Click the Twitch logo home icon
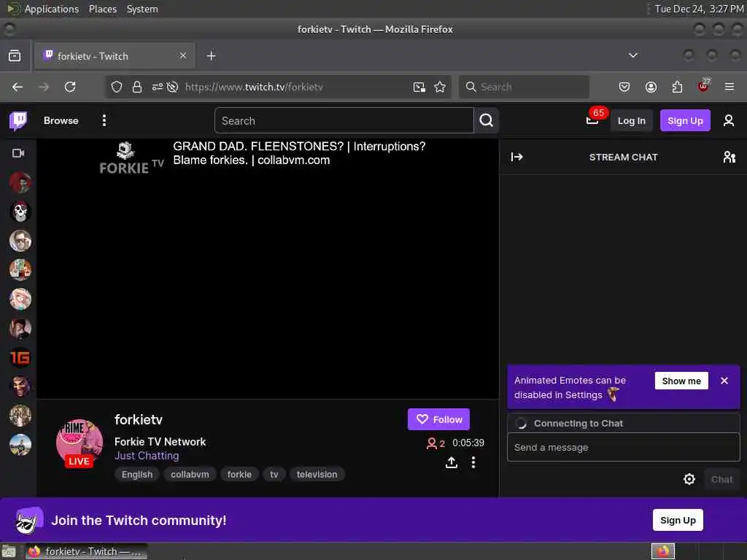Viewport: 747px width, 560px height. click(x=18, y=121)
